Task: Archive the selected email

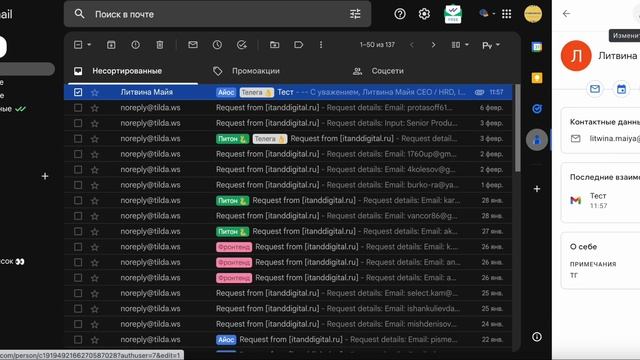Action: [111, 45]
